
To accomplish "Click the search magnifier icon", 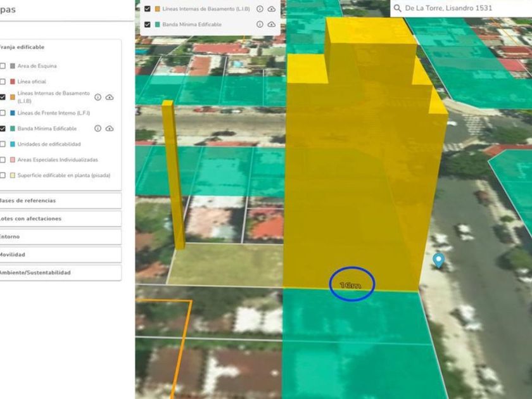I will pos(397,8).
